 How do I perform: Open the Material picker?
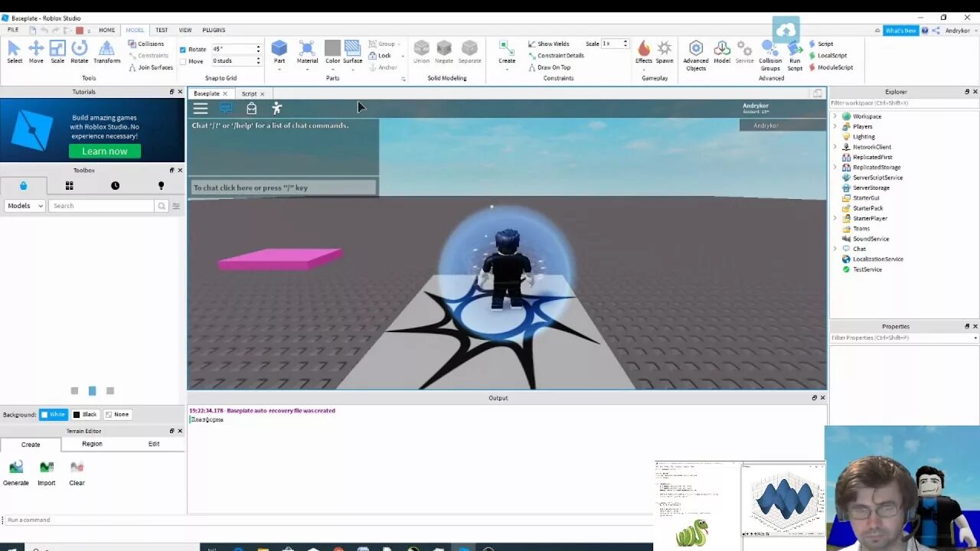tap(307, 51)
